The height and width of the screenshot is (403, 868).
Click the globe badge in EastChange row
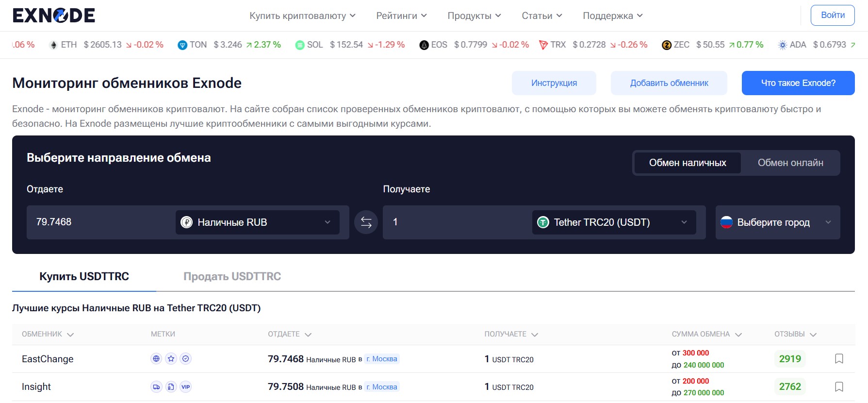pyautogui.click(x=156, y=359)
